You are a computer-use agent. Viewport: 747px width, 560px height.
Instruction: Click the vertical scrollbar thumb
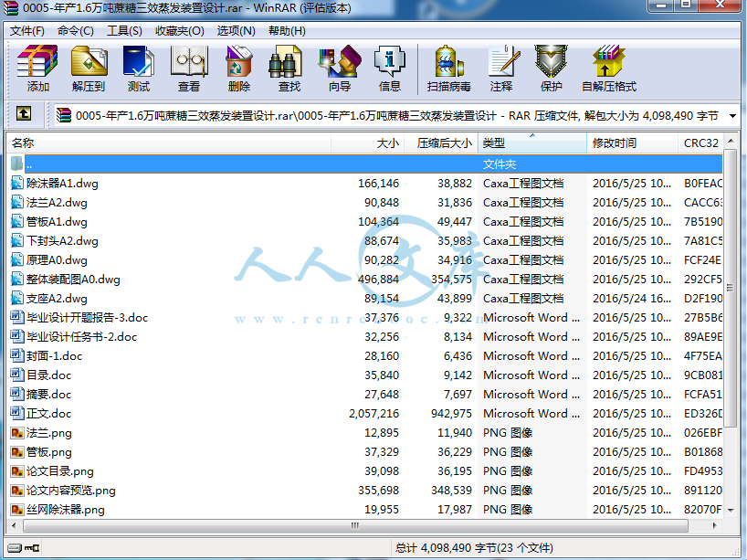[731, 288]
